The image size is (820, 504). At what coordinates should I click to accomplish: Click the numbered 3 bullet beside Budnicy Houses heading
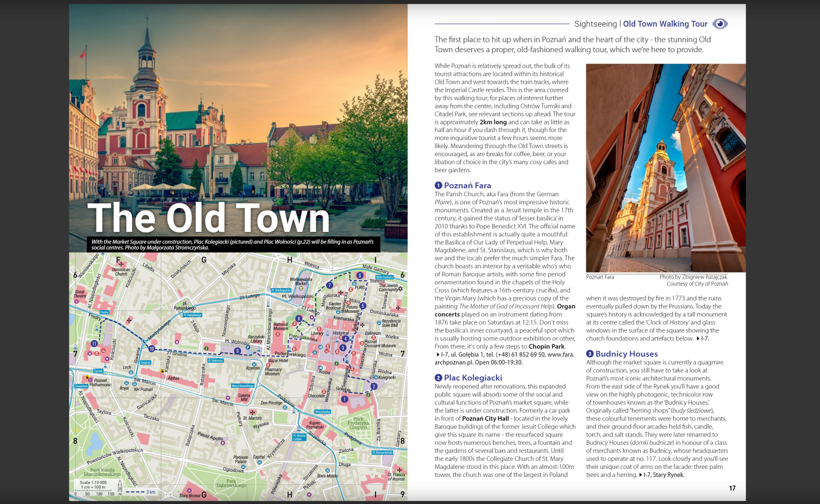point(590,354)
